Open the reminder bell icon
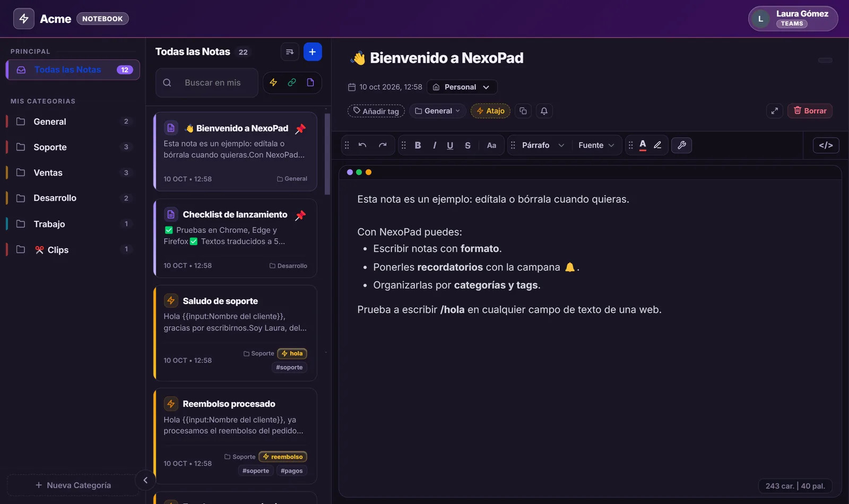This screenshot has height=504, width=849. 544,111
